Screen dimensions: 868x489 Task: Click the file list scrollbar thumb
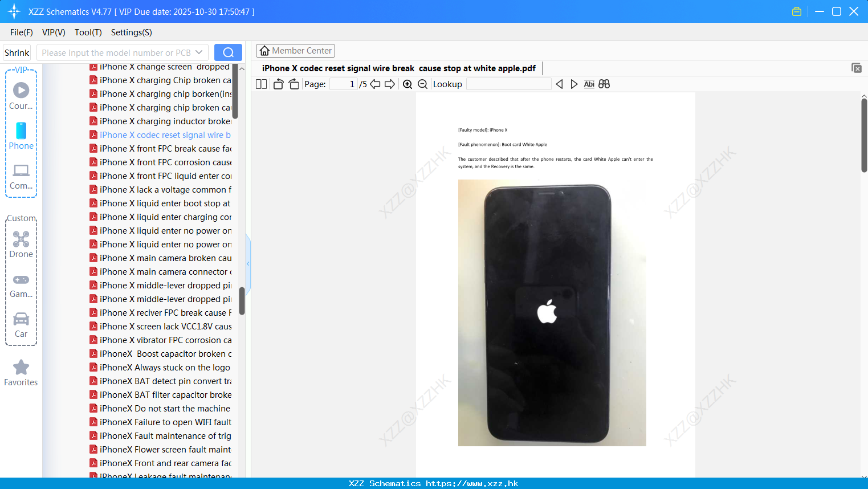pyautogui.click(x=242, y=301)
